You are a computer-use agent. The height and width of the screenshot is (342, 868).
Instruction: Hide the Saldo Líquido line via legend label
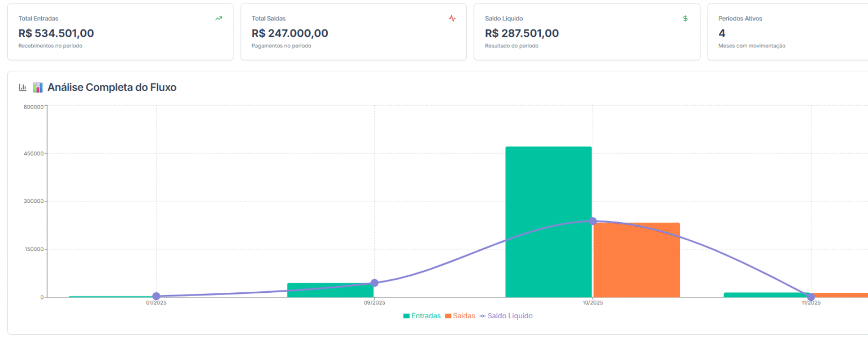click(x=510, y=316)
